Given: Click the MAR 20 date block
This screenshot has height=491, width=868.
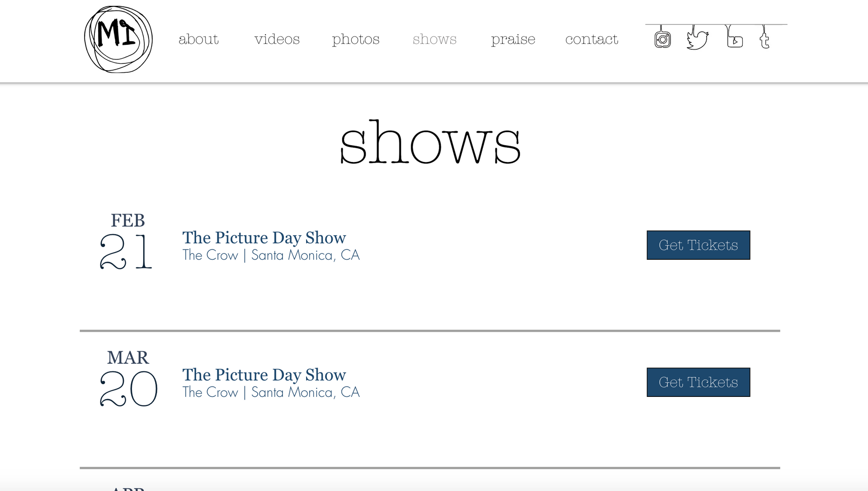Looking at the screenshot, I should click(128, 378).
